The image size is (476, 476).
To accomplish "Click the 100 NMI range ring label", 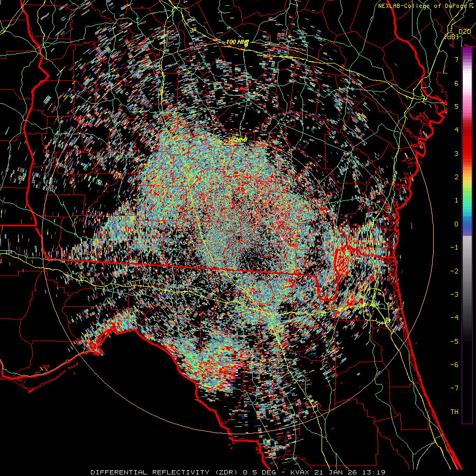I will (x=237, y=42).
